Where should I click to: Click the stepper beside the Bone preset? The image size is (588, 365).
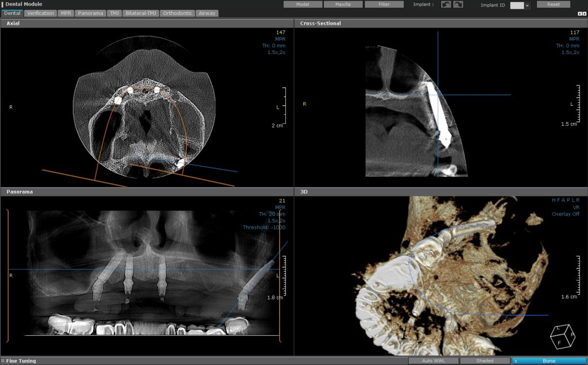click(x=516, y=360)
